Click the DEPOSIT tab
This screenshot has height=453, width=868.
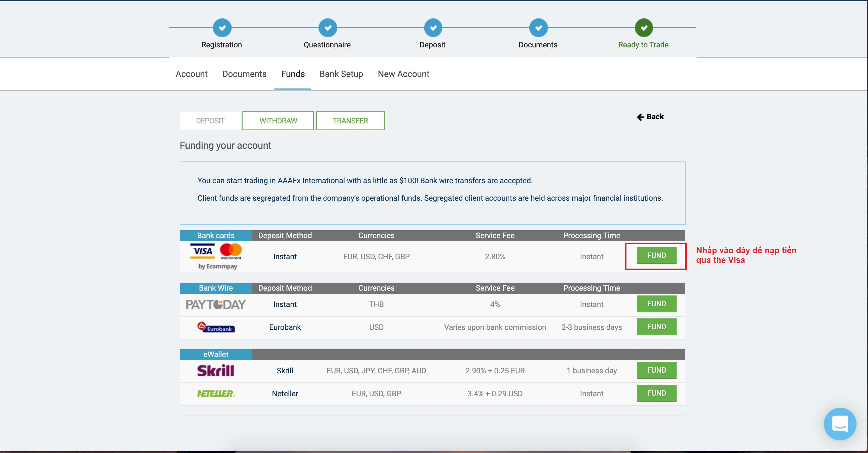(x=209, y=121)
